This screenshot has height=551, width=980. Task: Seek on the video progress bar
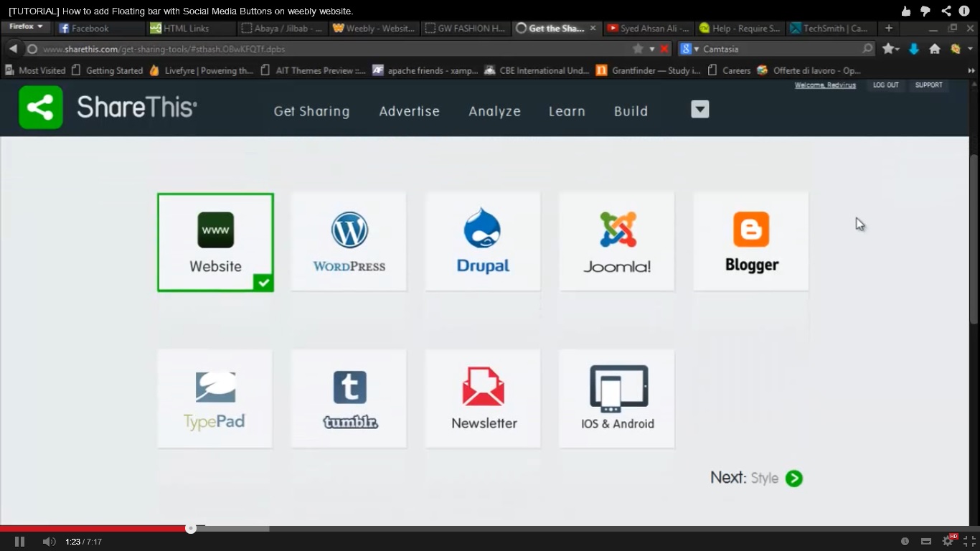490,529
